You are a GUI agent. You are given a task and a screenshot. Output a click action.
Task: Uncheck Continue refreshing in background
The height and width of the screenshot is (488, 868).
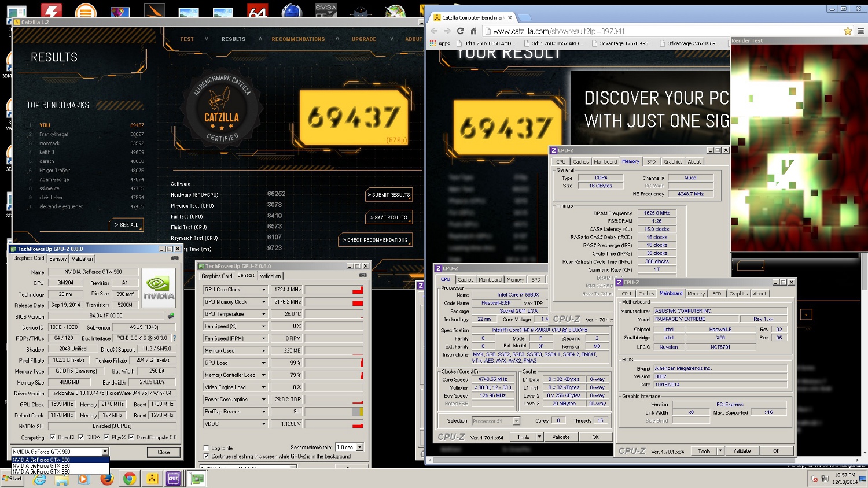[207, 456]
